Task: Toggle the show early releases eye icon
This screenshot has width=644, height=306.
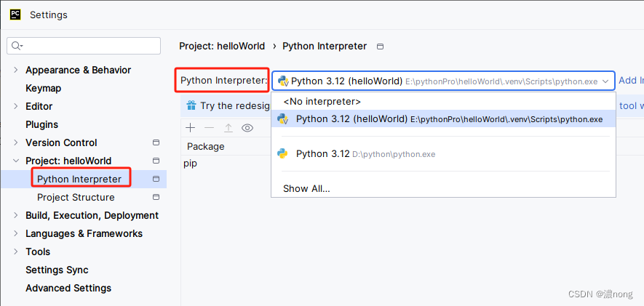Action: (x=247, y=128)
